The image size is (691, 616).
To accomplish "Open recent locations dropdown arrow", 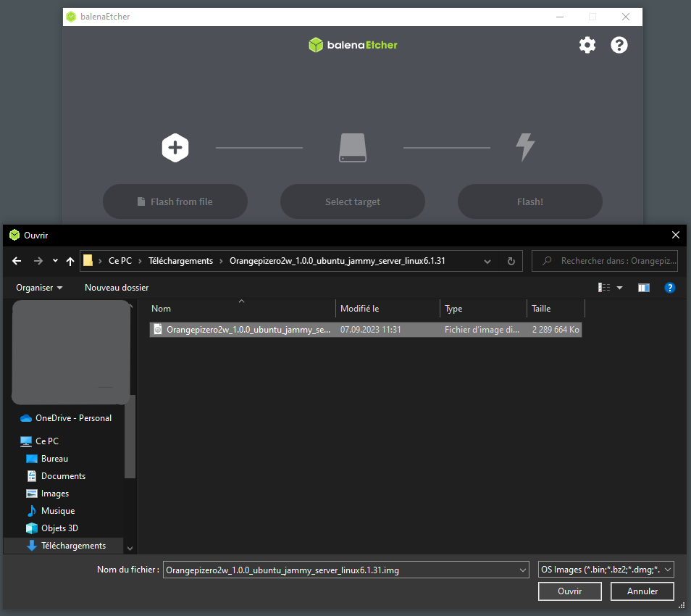I will 55,261.
